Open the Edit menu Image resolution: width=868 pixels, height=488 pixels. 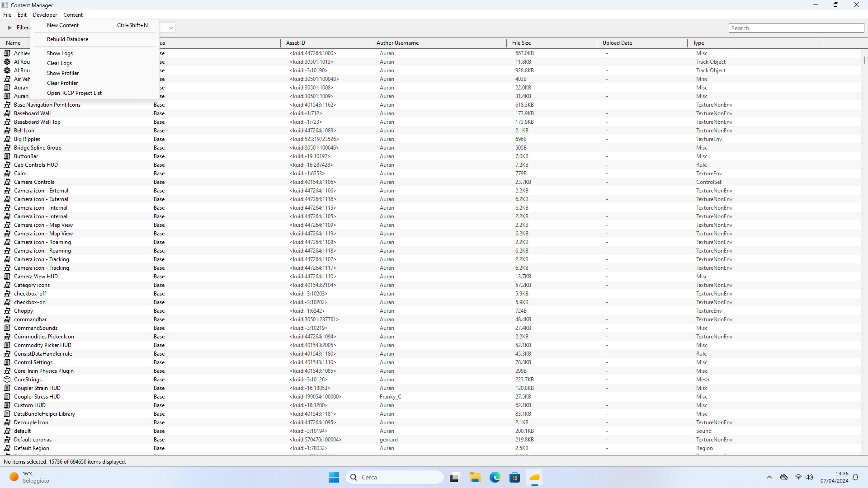click(22, 15)
